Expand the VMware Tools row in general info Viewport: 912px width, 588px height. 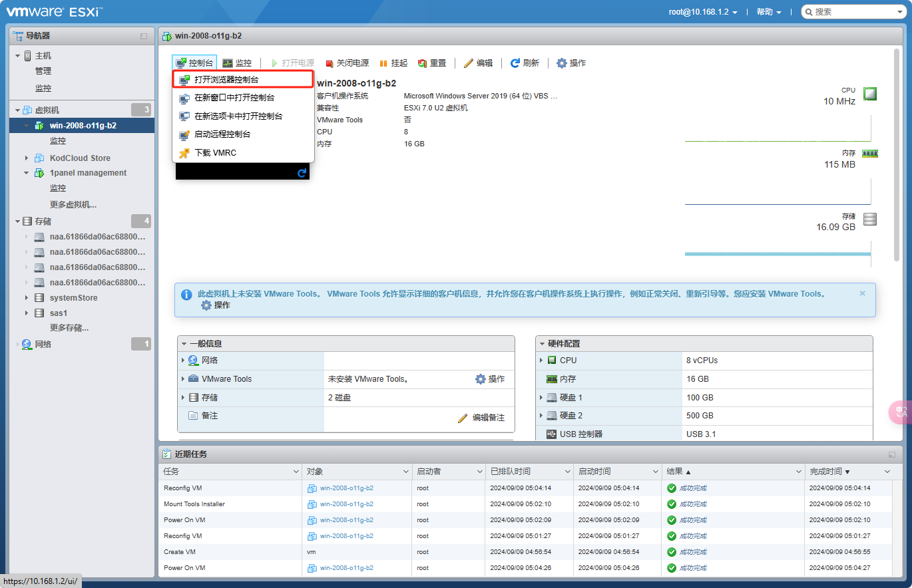click(183, 379)
